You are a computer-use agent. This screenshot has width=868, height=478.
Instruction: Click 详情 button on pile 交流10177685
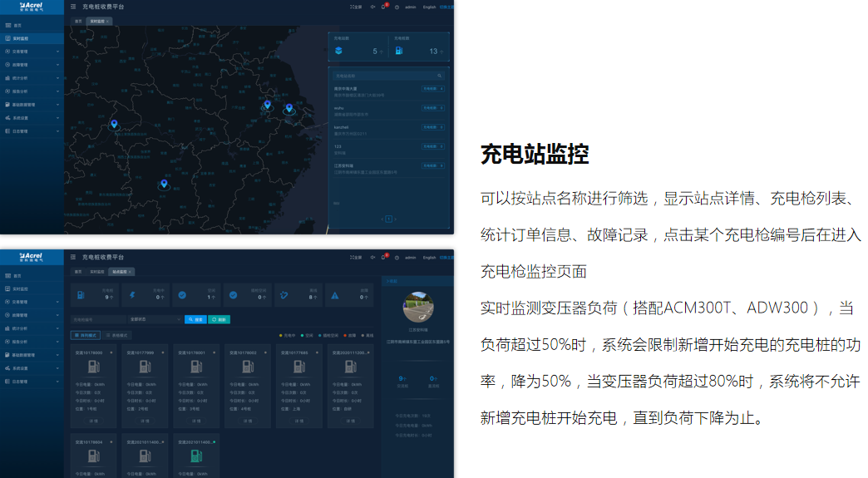[299, 421]
